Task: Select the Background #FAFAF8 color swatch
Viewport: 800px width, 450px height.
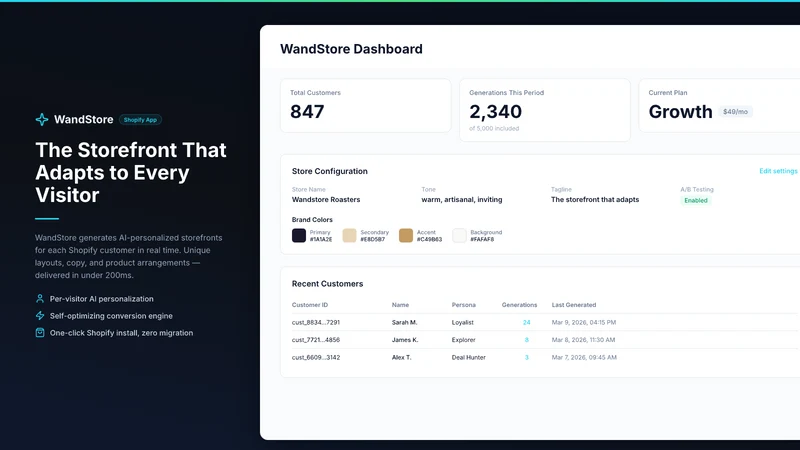Action: point(459,235)
